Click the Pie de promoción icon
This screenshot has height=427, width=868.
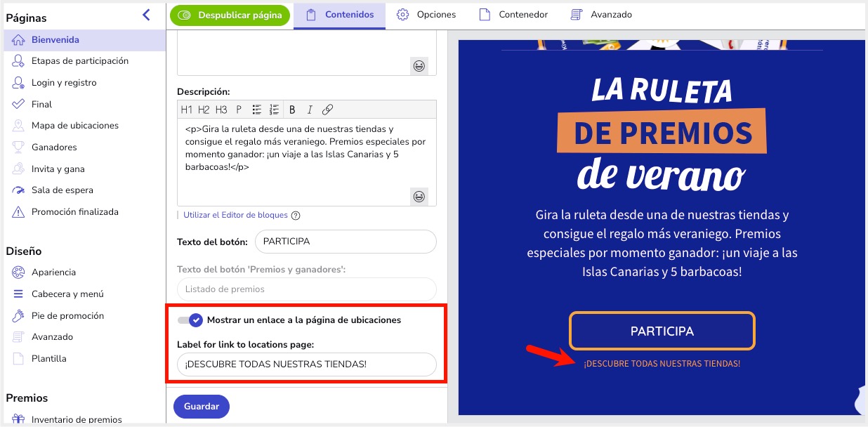tap(18, 316)
